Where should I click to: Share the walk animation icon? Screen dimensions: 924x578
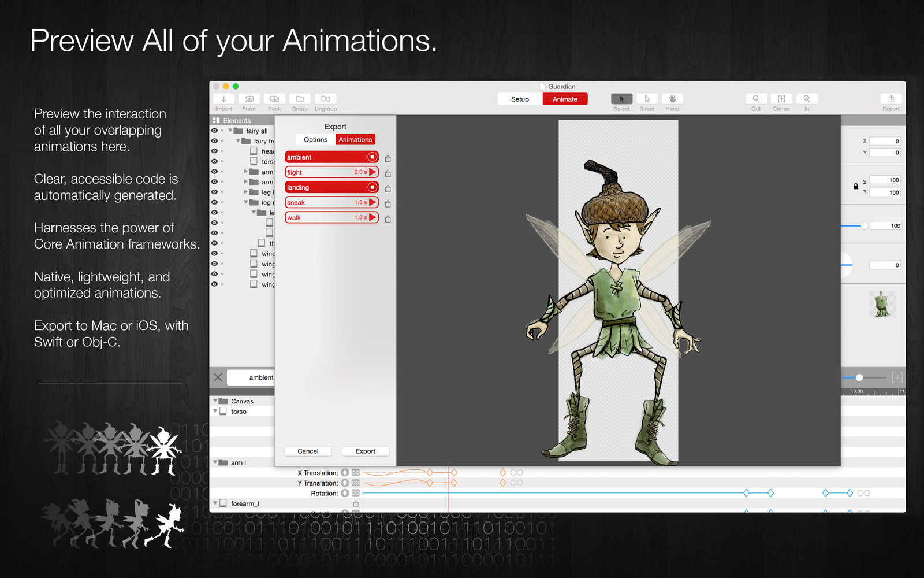point(388,218)
